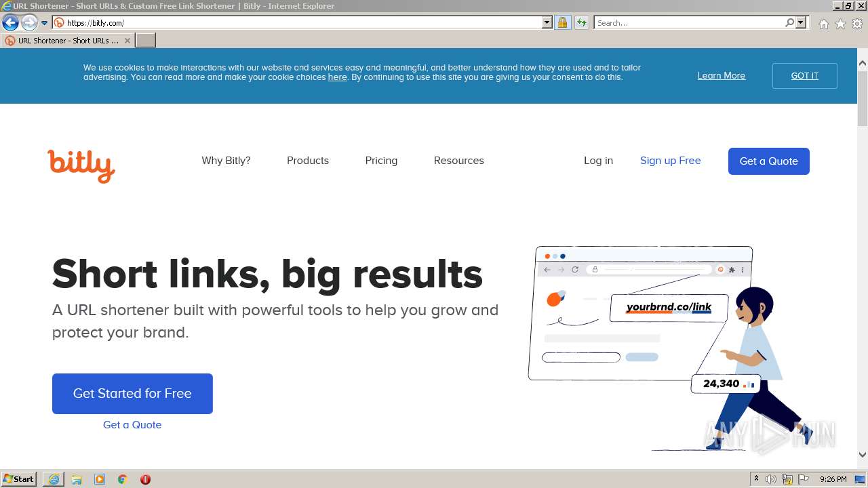This screenshot has width=868, height=488.
Task: Dismiss cookie banner with GOT IT
Action: pos(804,76)
